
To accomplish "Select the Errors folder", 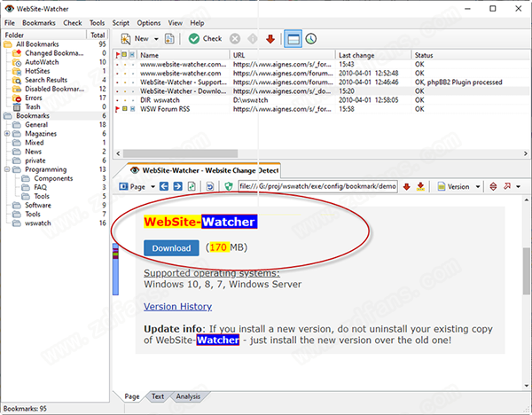I will [34, 98].
